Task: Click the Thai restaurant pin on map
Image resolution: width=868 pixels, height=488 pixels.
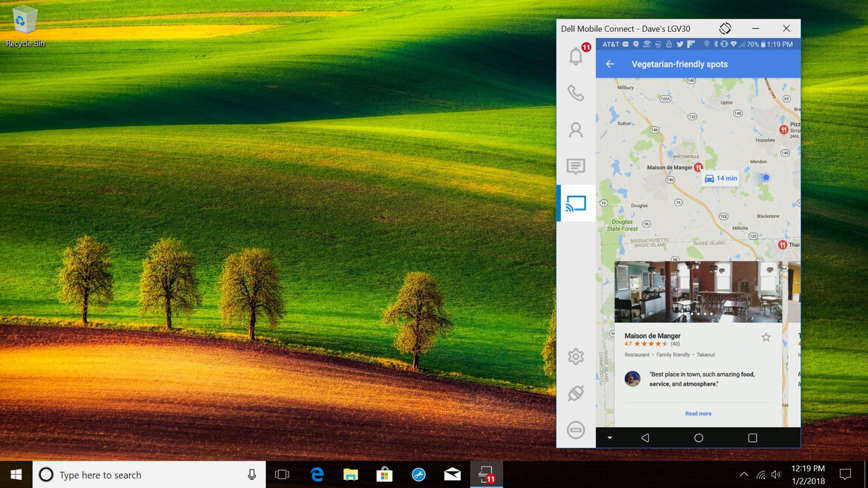Action: point(782,245)
